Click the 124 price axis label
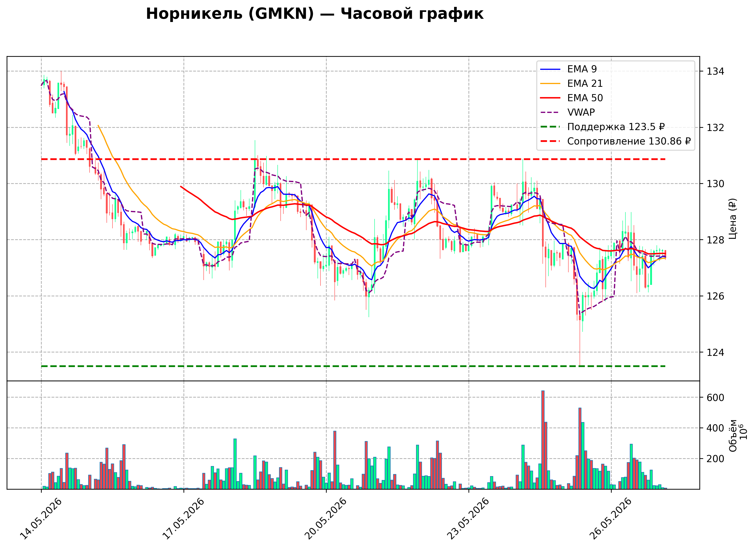Viewport: 756px width, 548px height. (x=716, y=352)
